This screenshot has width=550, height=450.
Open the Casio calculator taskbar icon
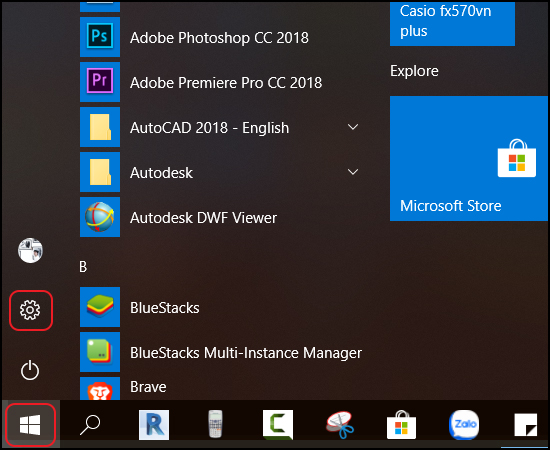[x=215, y=424]
